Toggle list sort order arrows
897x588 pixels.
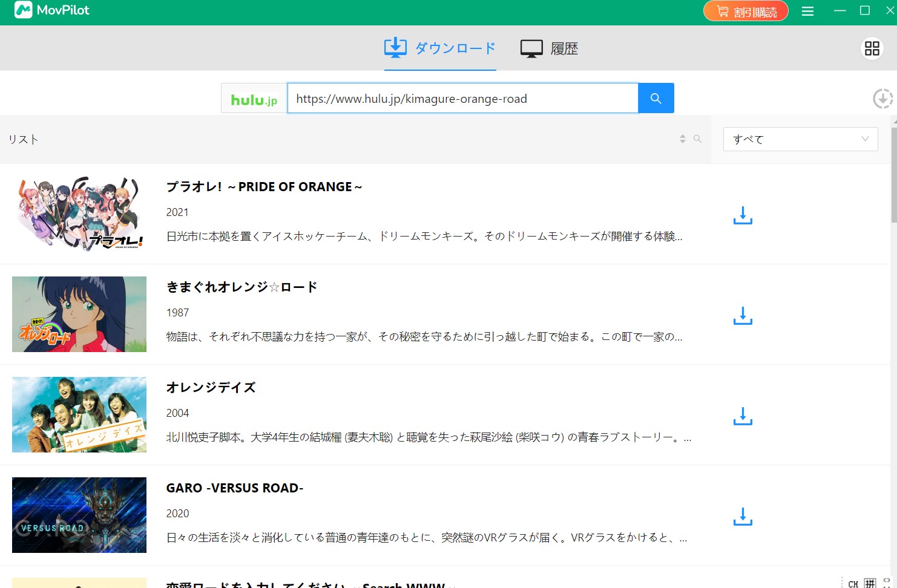point(683,139)
